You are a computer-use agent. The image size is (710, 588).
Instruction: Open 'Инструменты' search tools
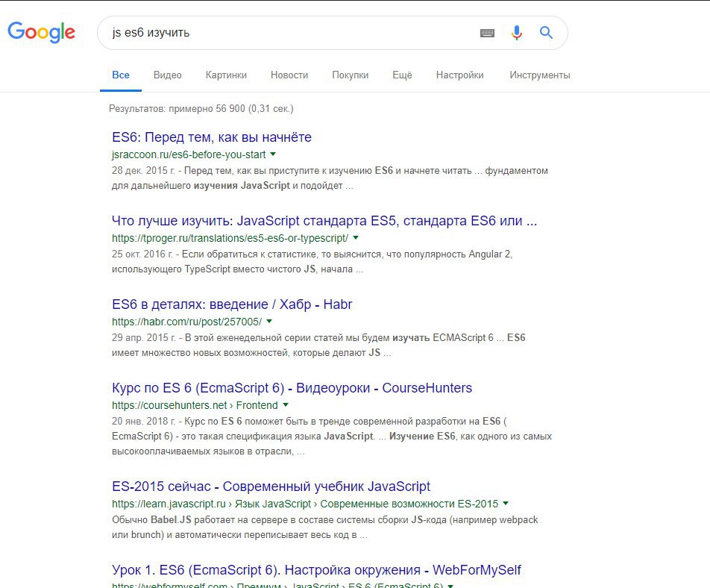[540, 75]
